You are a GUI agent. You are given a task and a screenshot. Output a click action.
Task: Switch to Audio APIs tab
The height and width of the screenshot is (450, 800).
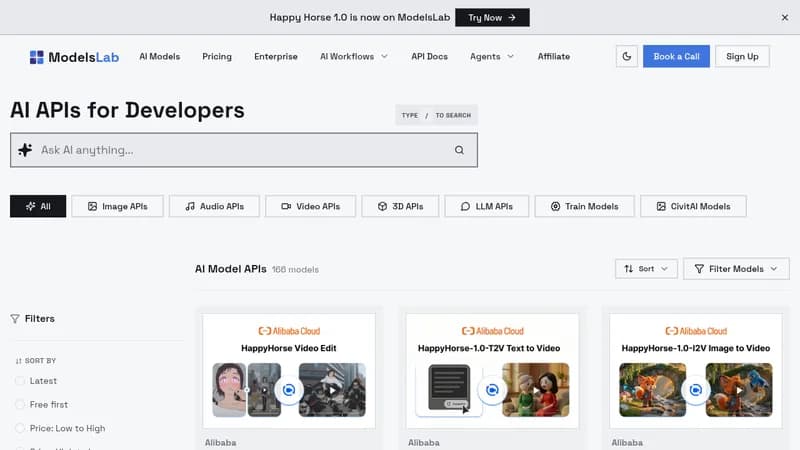click(x=214, y=206)
